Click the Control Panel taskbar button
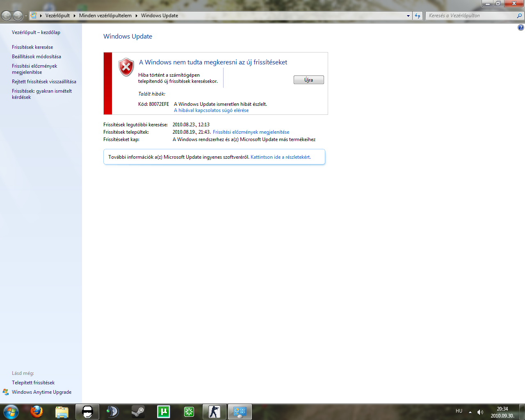Screen dimensions: 525x420 point(240,411)
